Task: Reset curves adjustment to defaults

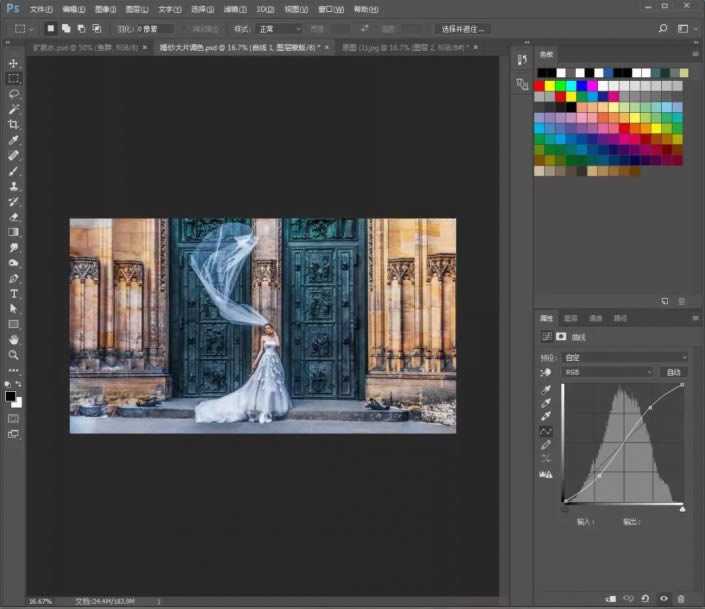Action: click(x=646, y=598)
